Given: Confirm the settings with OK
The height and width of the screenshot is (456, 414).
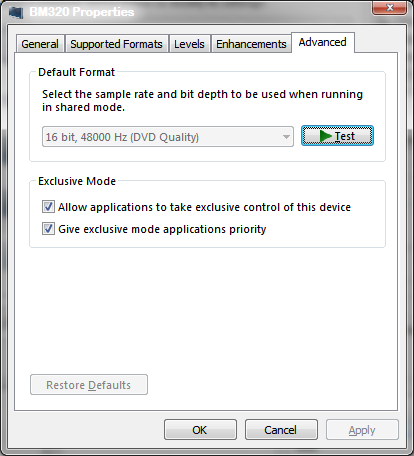Looking at the screenshot, I should point(200,430).
